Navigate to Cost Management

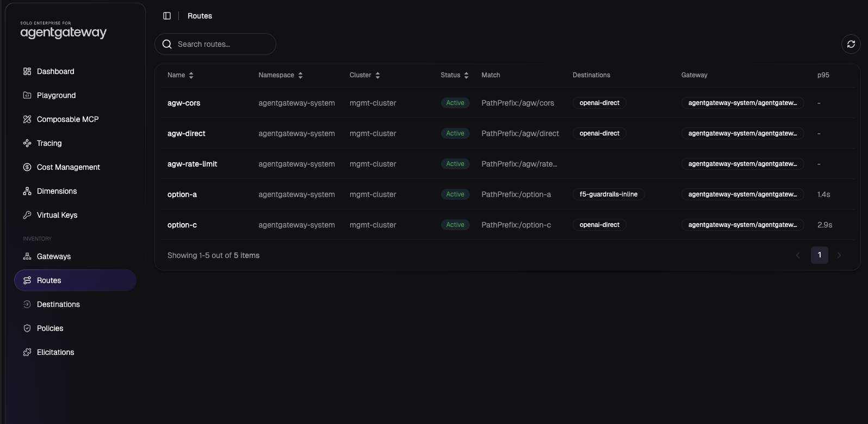click(x=75, y=167)
